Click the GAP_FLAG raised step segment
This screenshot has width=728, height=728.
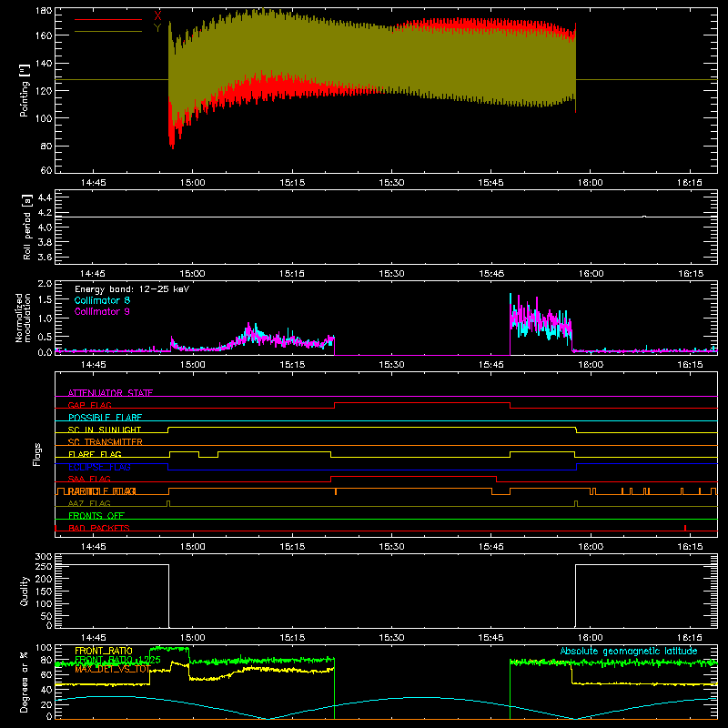point(422,403)
